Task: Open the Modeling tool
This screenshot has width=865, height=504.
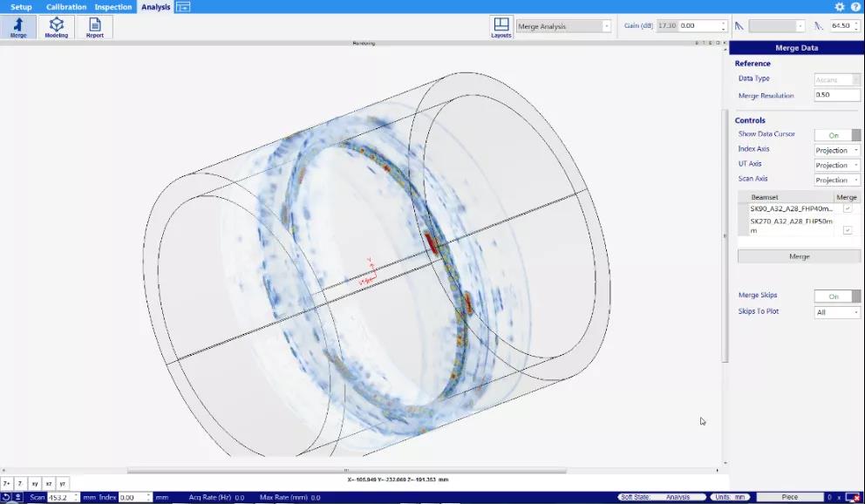Action: tap(57, 27)
